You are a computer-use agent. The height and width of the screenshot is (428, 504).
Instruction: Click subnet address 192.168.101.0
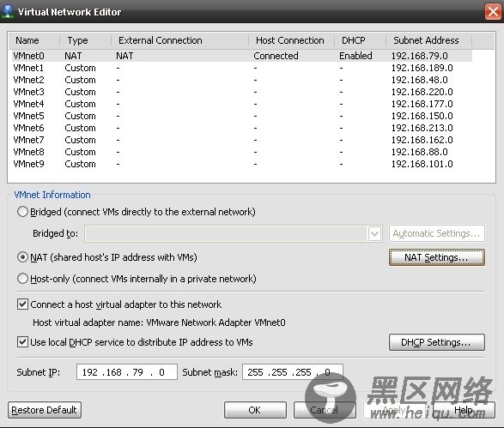[x=422, y=164]
